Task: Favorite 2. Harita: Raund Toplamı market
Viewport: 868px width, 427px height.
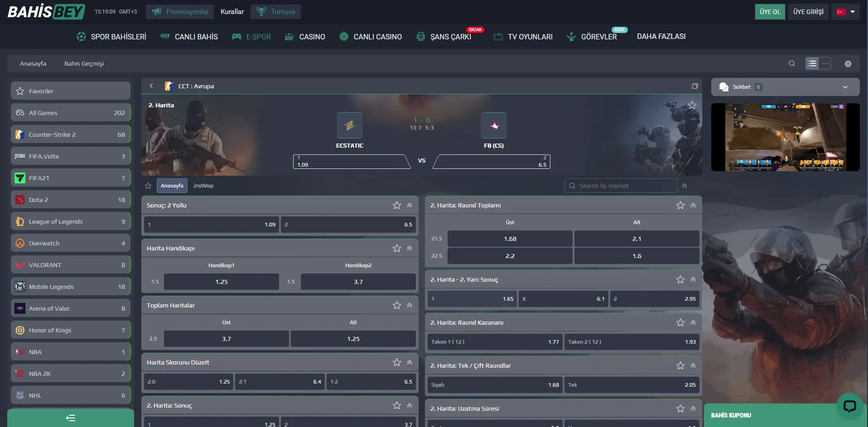Action: coord(680,205)
